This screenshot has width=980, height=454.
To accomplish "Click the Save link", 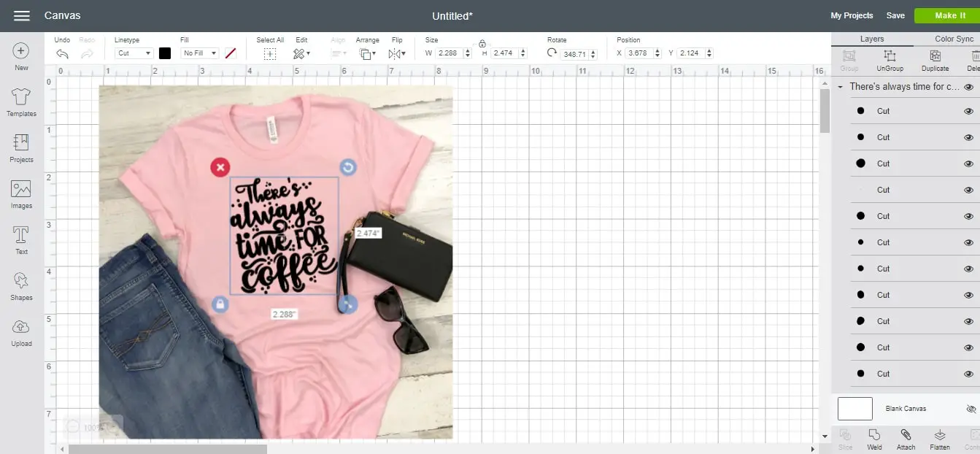I will [895, 15].
